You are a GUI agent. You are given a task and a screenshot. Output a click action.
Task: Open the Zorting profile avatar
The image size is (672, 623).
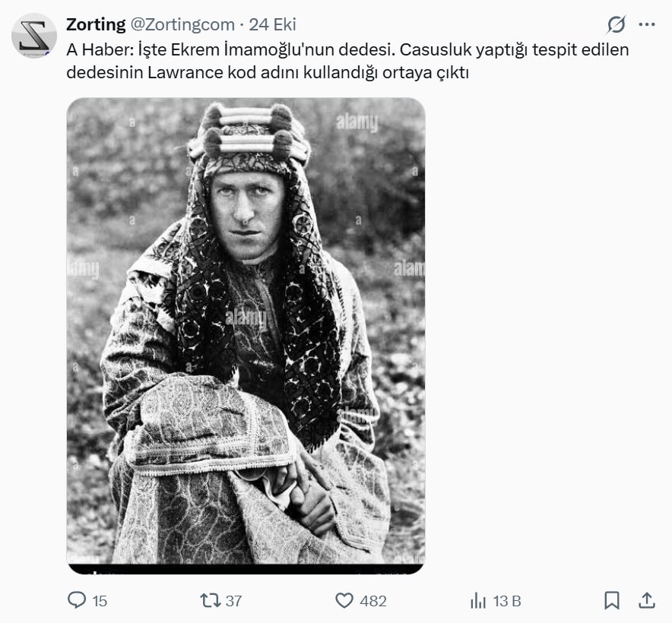pyautogui.click(x=34, y=36)
